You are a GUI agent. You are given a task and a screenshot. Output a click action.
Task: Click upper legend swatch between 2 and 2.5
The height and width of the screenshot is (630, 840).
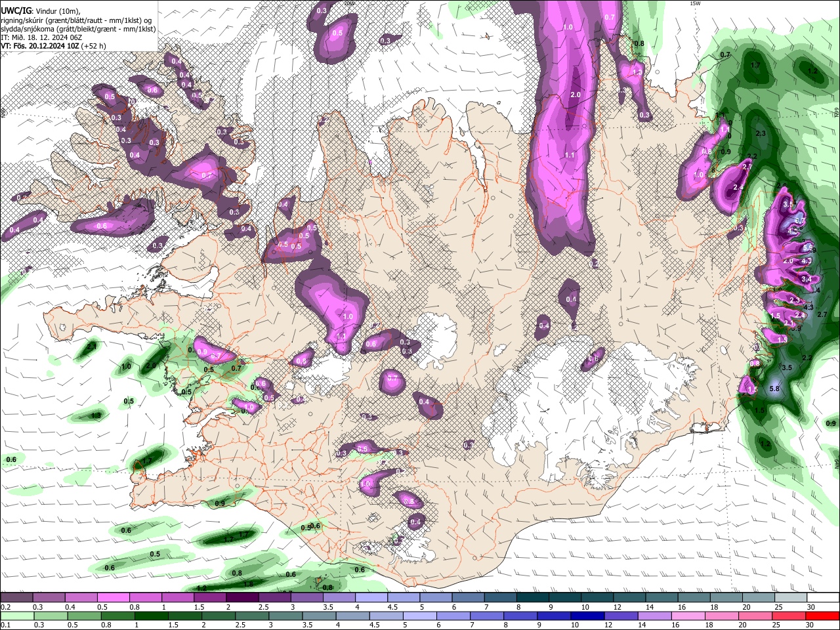[x=241, y=598]
